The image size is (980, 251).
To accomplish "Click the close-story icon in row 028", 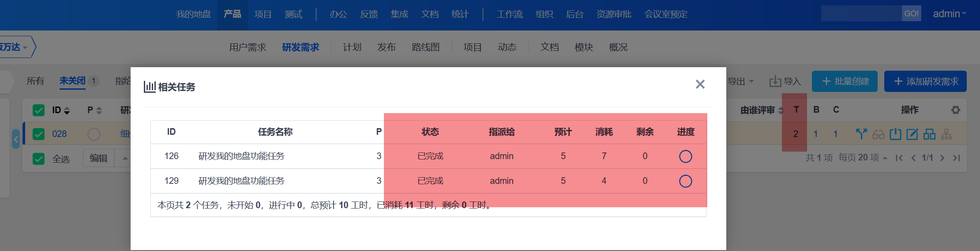I will [895, 134].
